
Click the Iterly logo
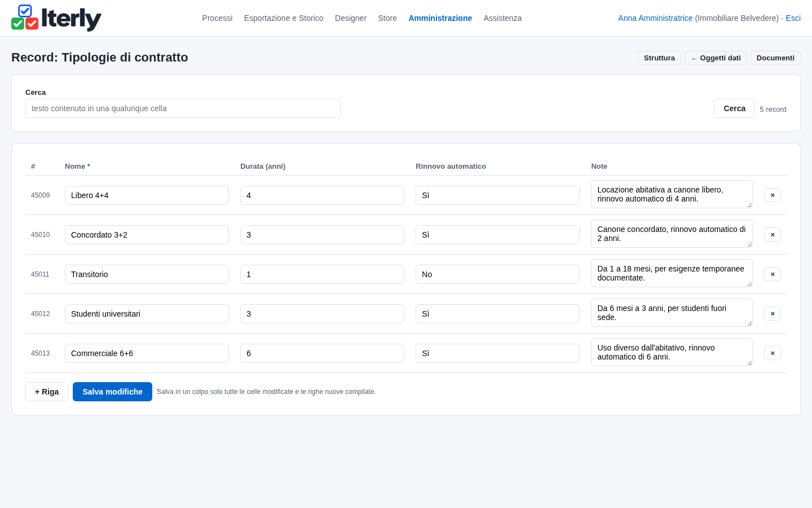[56, 18]
